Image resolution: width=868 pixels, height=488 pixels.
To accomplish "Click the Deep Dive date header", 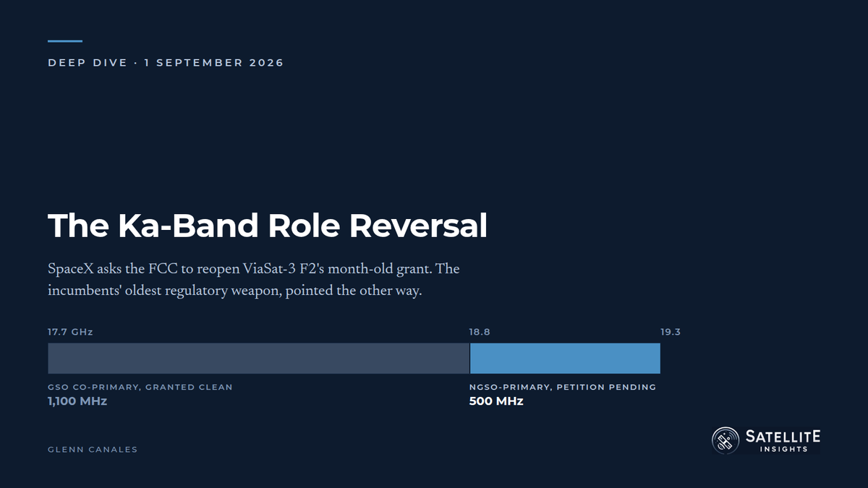I will click(x=166, y=63).
